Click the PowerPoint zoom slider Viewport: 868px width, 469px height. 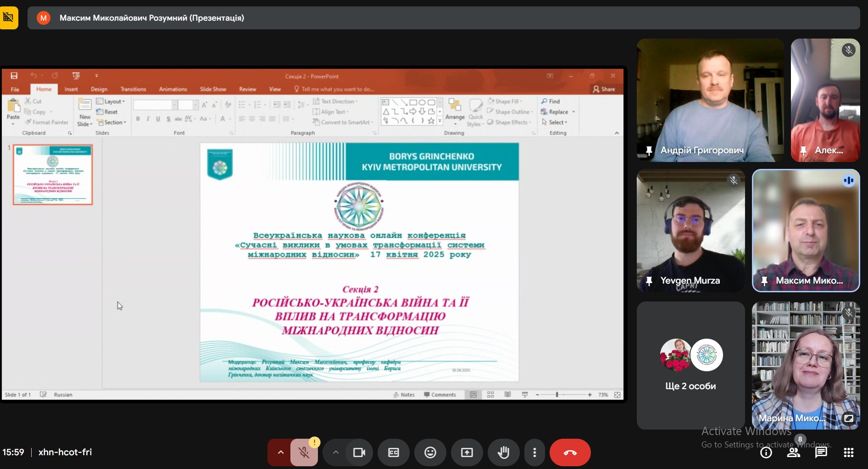click(x=557, y=395)
